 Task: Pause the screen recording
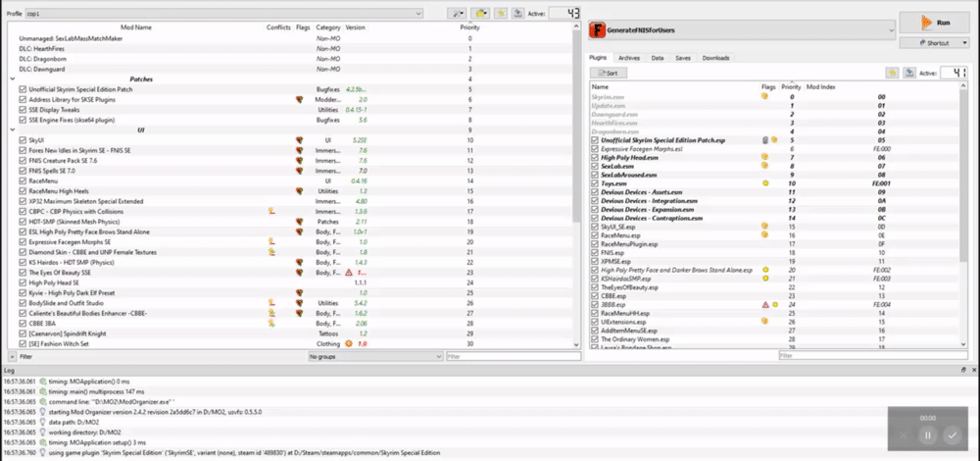coord(927,435)
